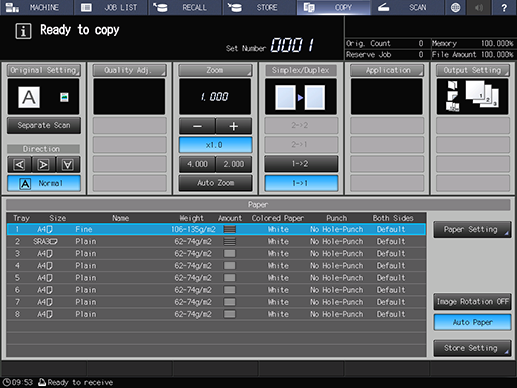Select left-rotated original direction icon
This screenshot has width=517, height=388.
tap(19, 165)
